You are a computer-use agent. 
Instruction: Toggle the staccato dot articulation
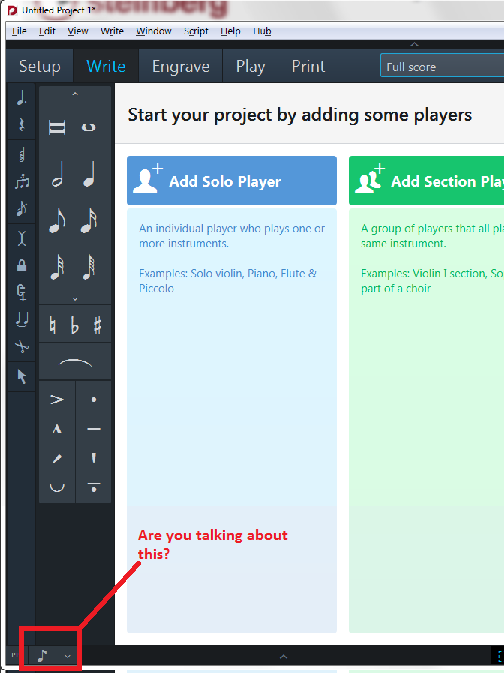pos(94,400)
